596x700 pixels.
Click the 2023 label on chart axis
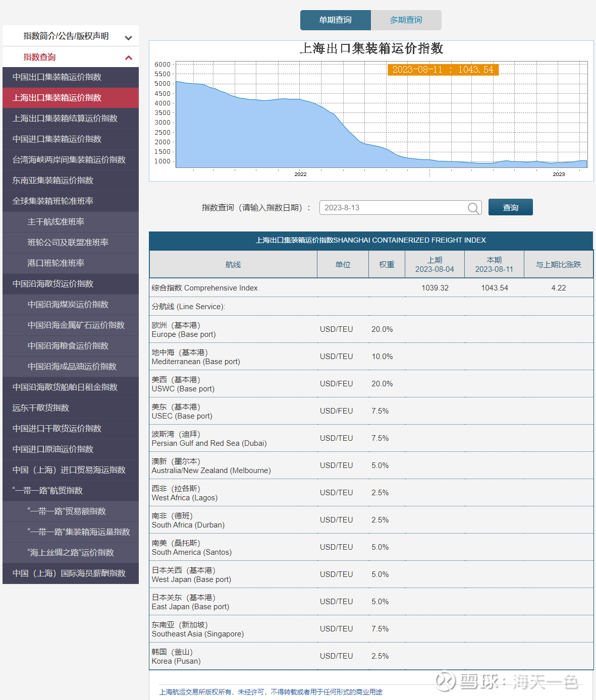[x=559, y=174]
